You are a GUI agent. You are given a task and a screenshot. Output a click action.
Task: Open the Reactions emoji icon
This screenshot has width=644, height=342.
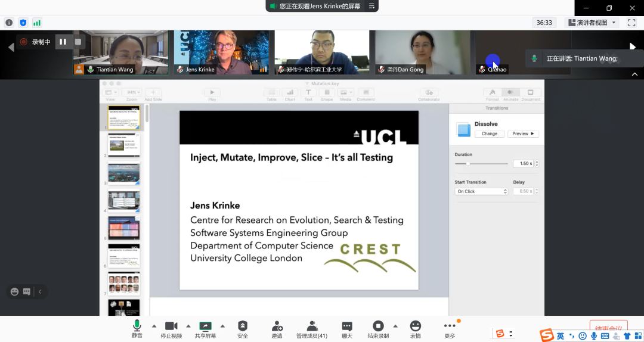click(416, 327)
